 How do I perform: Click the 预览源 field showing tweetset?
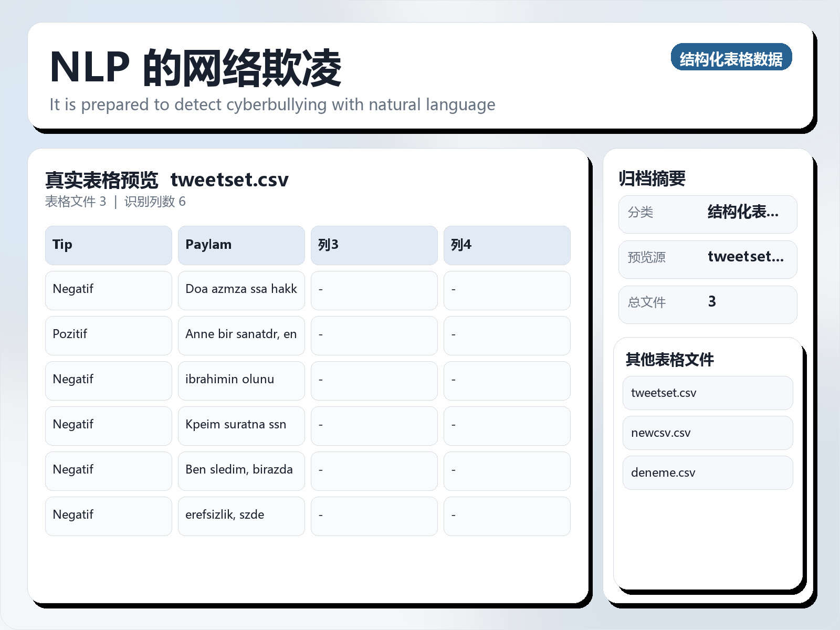click(707, 258)
